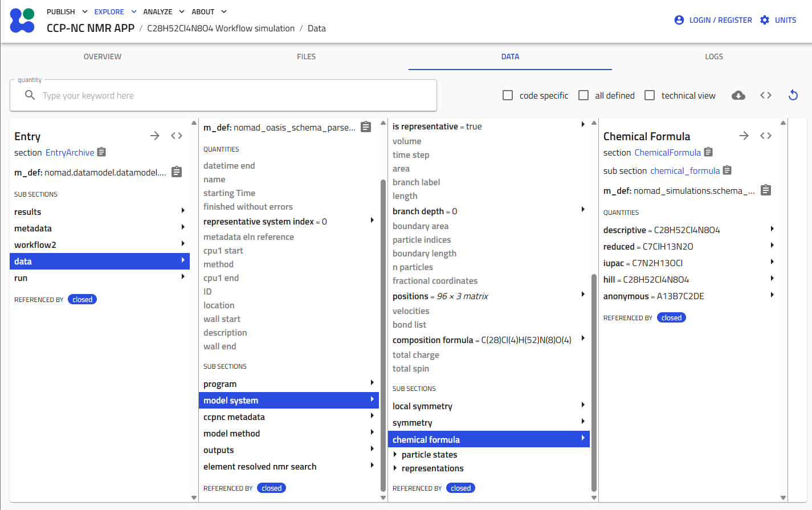Open the descriptive formula quantity row

click(x=689, y=230)
